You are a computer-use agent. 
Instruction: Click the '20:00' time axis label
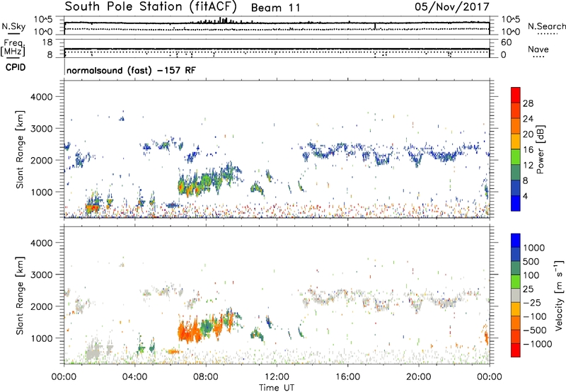(x=419, y=377)
